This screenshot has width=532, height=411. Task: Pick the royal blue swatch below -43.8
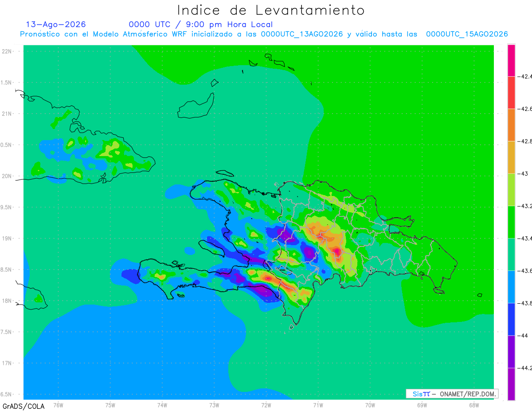click(512, 319)
